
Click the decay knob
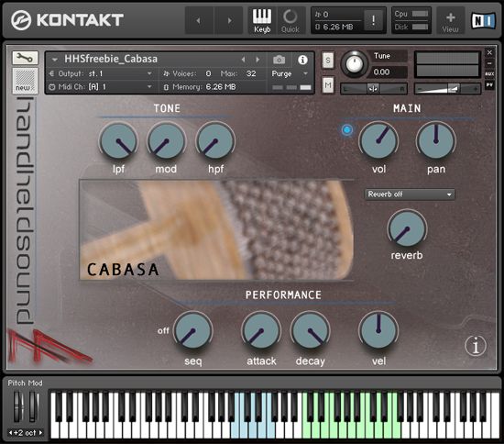310,330
